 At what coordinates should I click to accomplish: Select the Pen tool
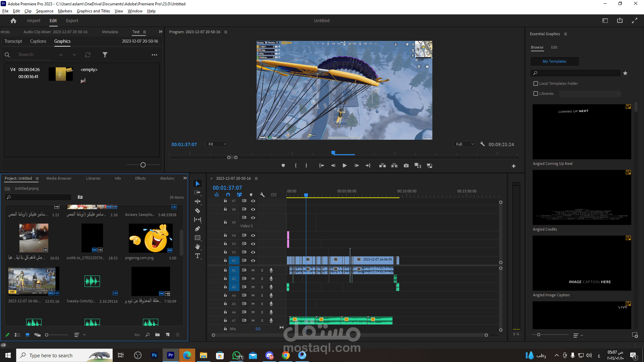(x=198, y=229)
